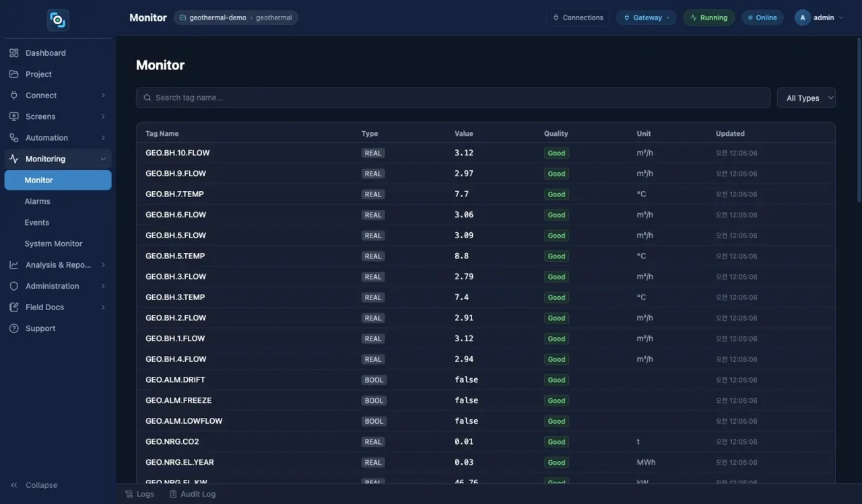Expand the Administration submenu chevron

[103, 286]
